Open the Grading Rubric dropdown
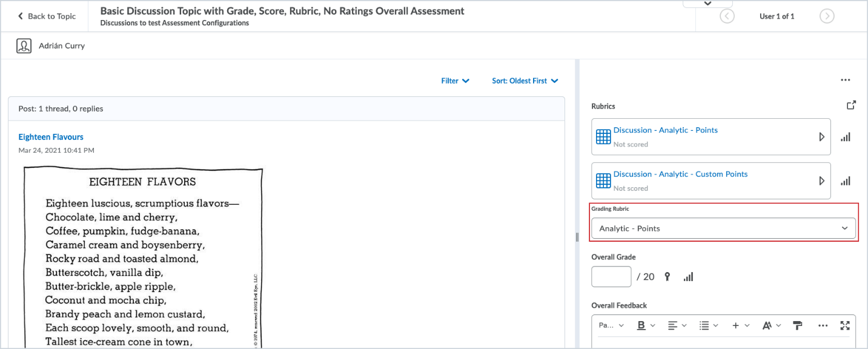The height and width of the screenshot is (349, 868). tap(723, 228)
